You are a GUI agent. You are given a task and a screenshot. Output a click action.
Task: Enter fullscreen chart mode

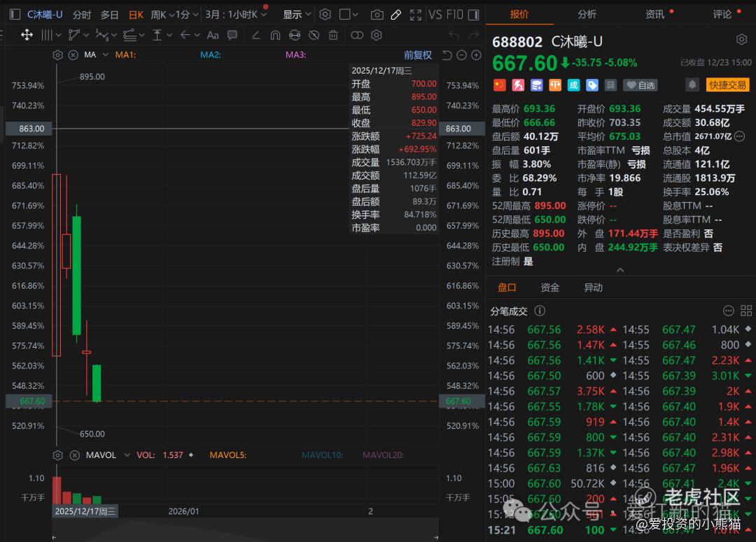tap(416, 15)
